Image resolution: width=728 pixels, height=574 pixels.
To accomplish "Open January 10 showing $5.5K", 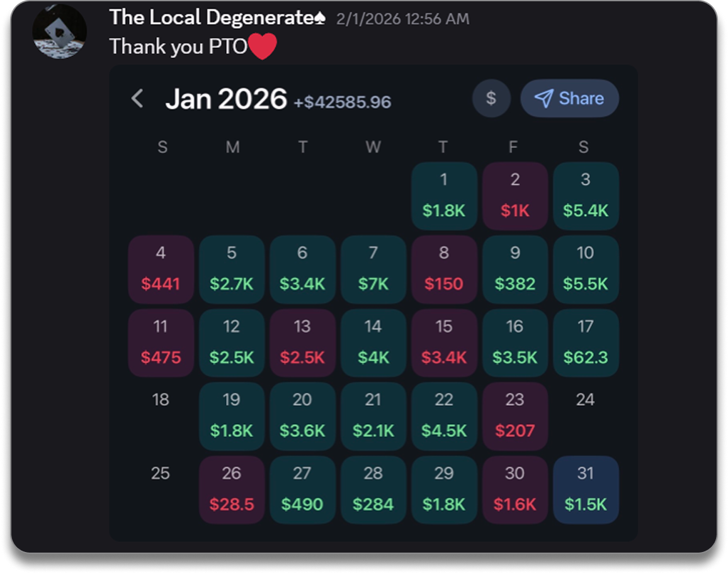I will pos(585,269).
